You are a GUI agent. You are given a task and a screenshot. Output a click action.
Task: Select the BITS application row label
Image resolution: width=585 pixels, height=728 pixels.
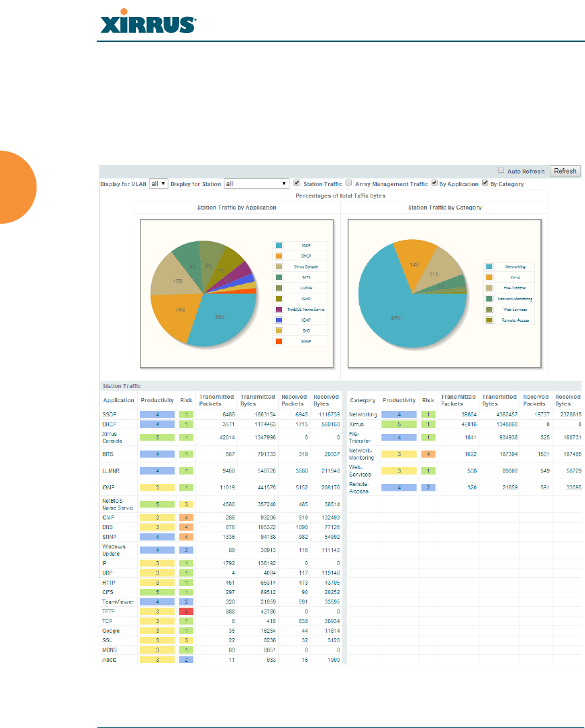click(x=108, y=454)
